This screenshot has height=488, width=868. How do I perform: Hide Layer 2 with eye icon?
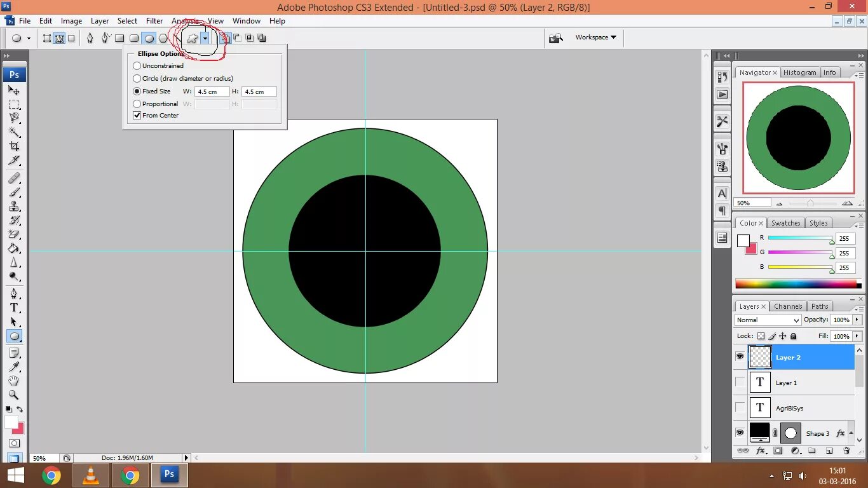(740, 357)
